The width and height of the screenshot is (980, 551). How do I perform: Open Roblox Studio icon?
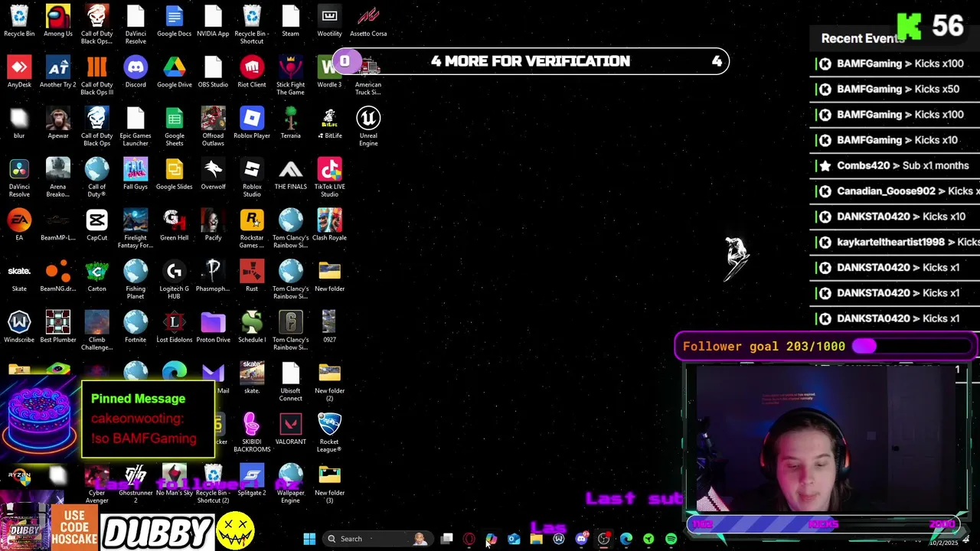click(252, 178)
